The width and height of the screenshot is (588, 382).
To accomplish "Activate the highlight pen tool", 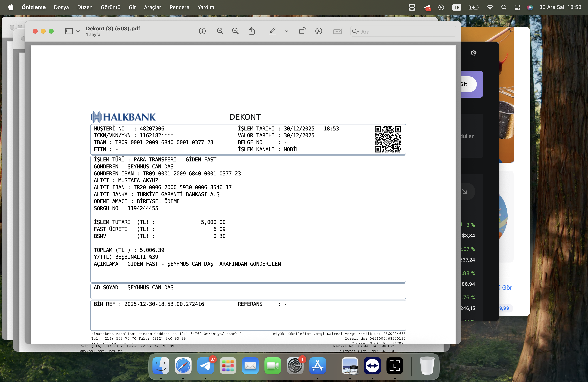I will tap(273, 31).
